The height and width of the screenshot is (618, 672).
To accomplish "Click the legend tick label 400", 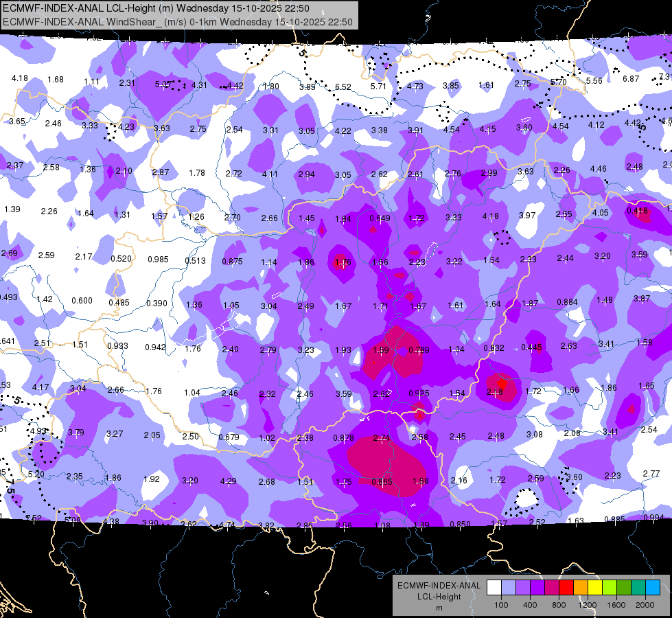I will coord(530,605).
